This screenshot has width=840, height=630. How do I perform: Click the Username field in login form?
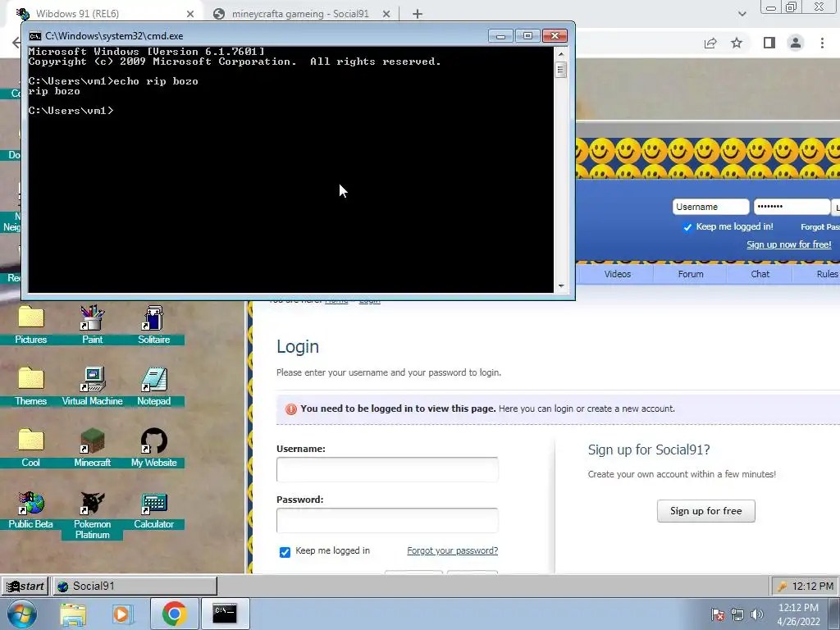387,470
